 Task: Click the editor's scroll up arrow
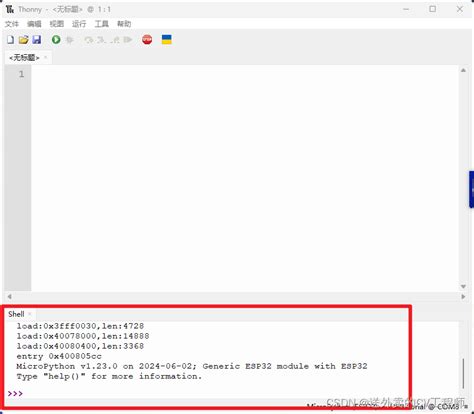[x=463, y=70]
